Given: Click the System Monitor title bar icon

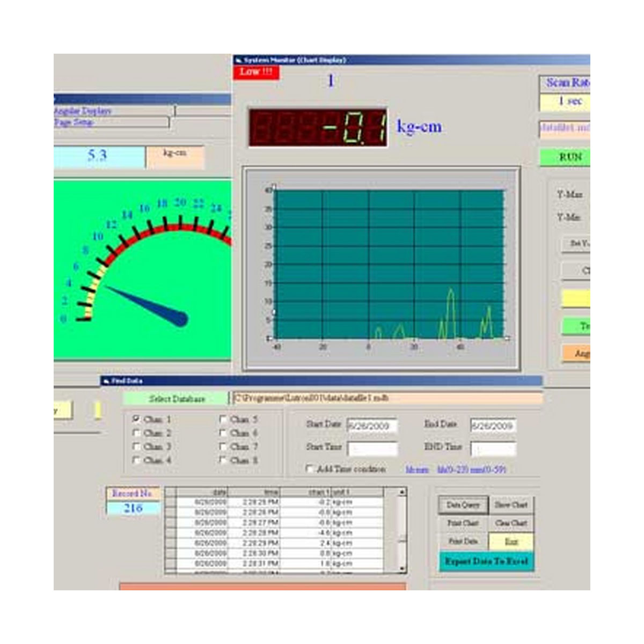Looking at the screenshot, I should click(238, 59).
